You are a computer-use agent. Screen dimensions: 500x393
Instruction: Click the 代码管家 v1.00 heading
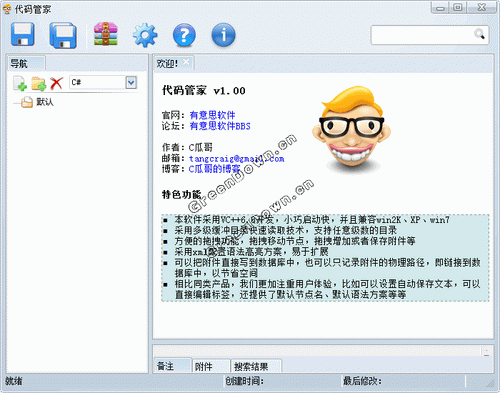[x=204, y=90]
